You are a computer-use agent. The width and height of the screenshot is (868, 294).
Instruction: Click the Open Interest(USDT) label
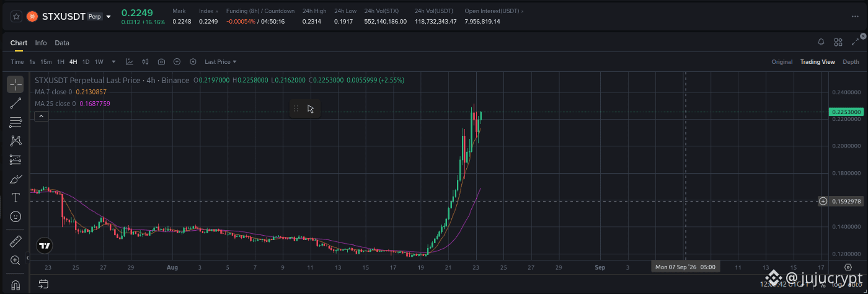coord(492,11)
